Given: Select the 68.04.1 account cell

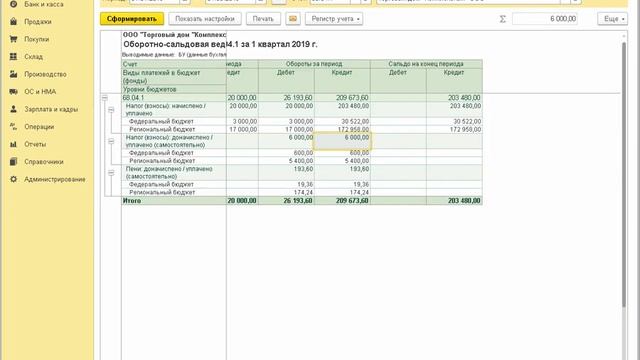Looking at the screenshot, I should [174, 98].
